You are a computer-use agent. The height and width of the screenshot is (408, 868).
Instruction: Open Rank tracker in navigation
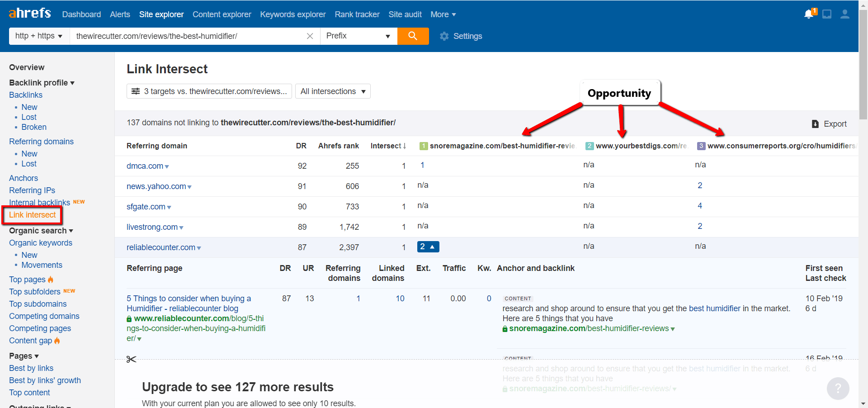357,14
